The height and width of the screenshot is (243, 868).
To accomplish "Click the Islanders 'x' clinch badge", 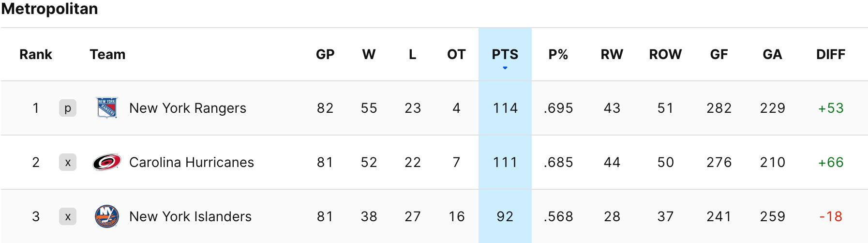I will coord(68,216).
